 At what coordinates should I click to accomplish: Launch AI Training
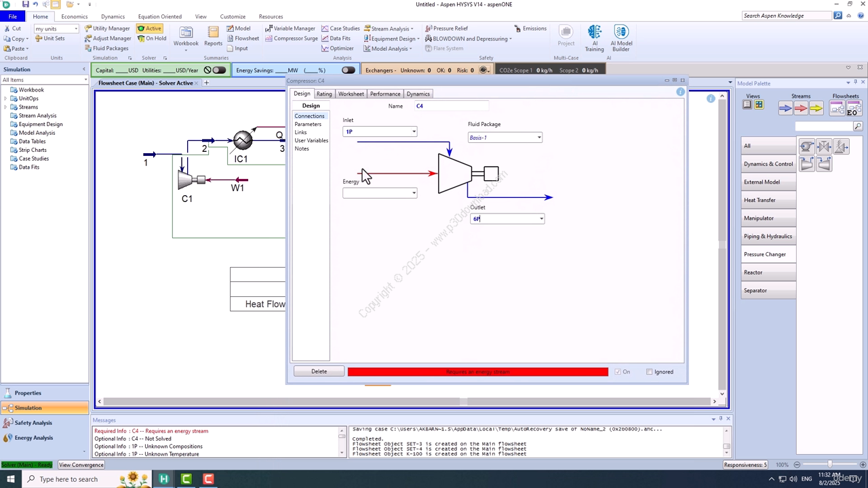(x=594, y=38)
